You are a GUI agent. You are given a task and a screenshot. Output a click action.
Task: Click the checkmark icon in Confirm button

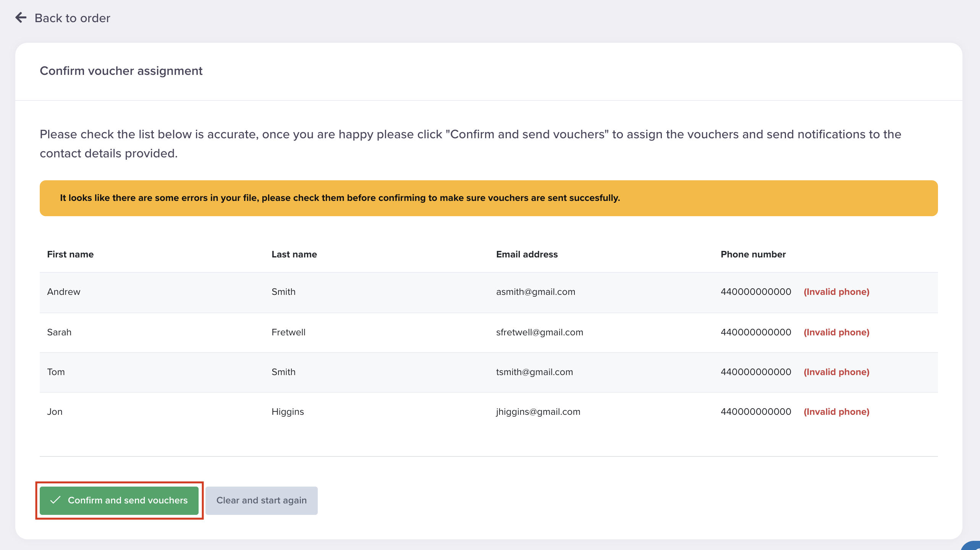click(55, 500)
